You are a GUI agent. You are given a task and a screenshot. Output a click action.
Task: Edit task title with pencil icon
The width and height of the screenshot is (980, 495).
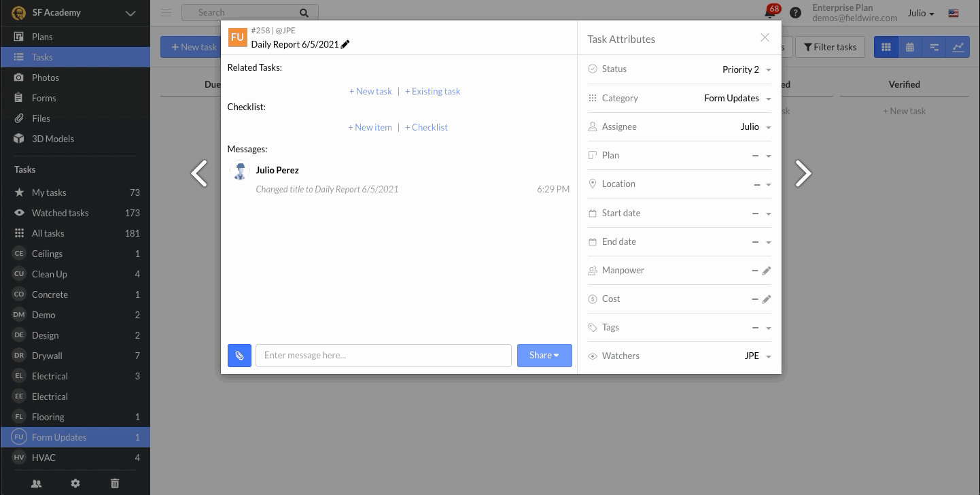click(x=345, y=44)
